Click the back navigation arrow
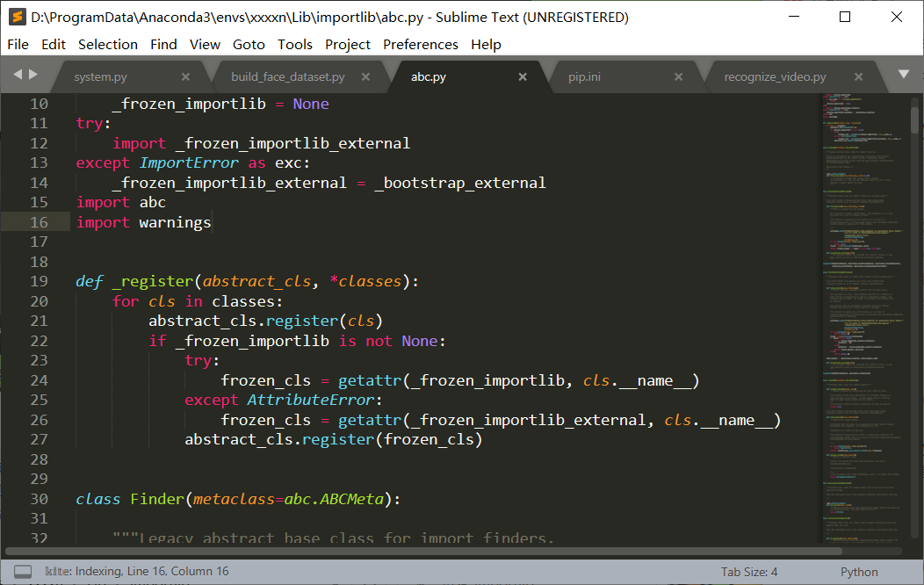 [17, 76]
